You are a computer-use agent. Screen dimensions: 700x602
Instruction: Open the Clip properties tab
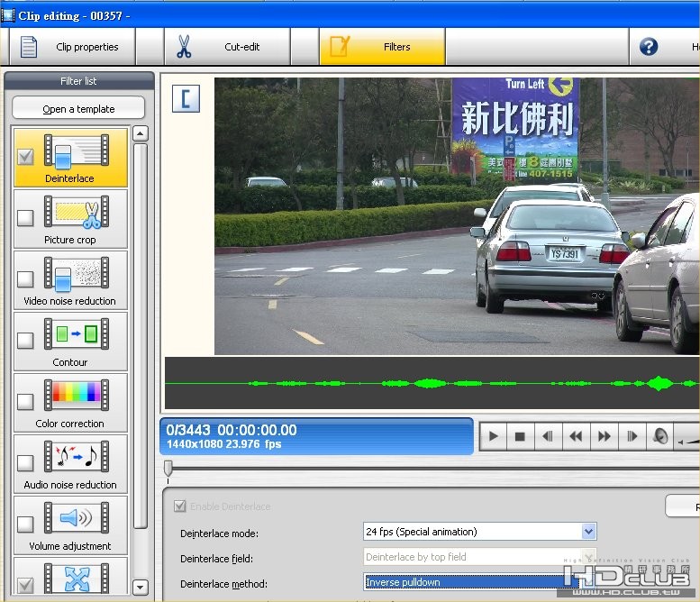(x=72, y=47)
